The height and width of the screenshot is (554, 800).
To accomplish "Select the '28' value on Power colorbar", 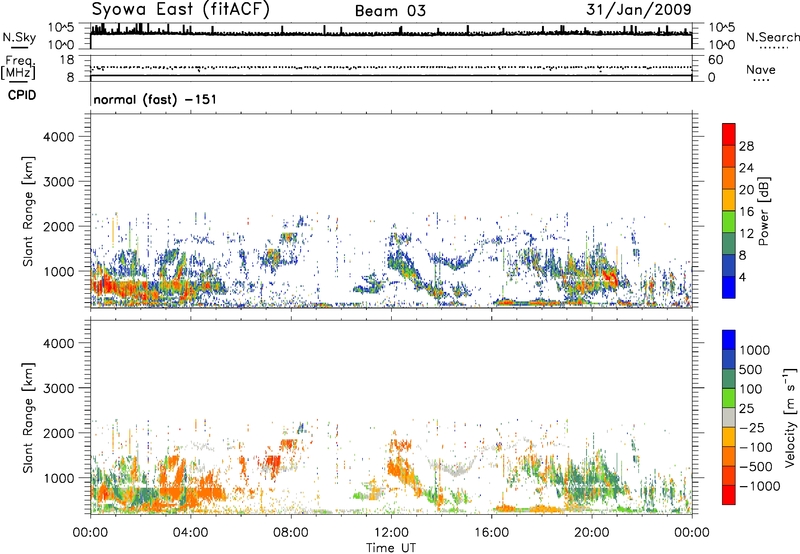I will pyautogui.click(x=746, y=146).
